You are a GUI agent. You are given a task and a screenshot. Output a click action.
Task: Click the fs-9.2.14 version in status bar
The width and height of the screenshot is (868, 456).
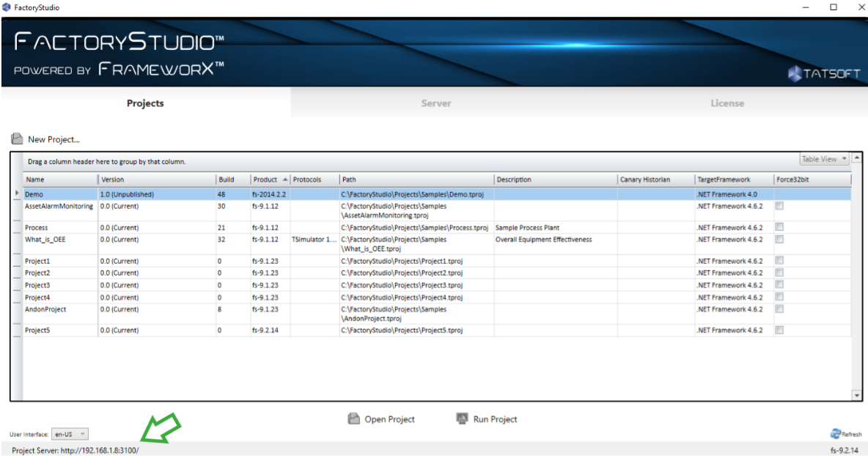coord(845,450)
